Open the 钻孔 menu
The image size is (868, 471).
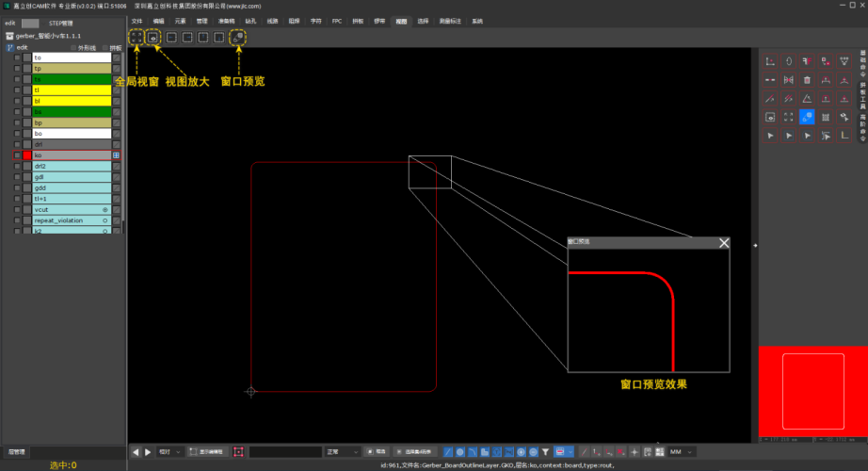(250, 21)
